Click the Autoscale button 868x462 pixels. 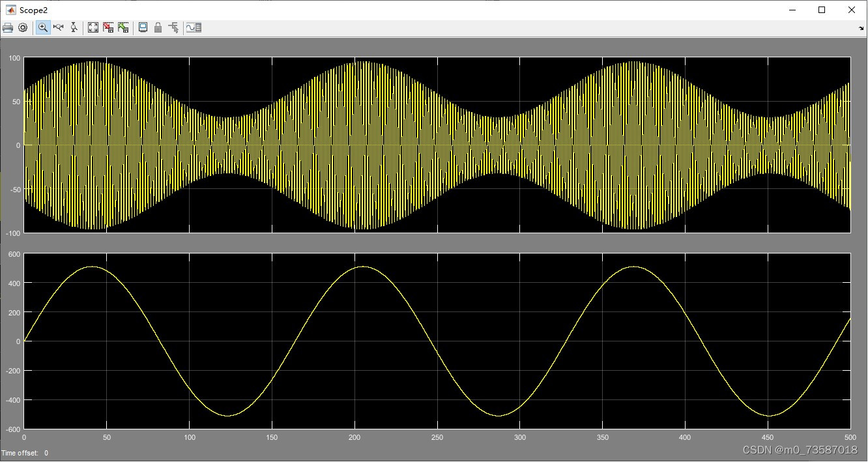(x=93, y=27)
